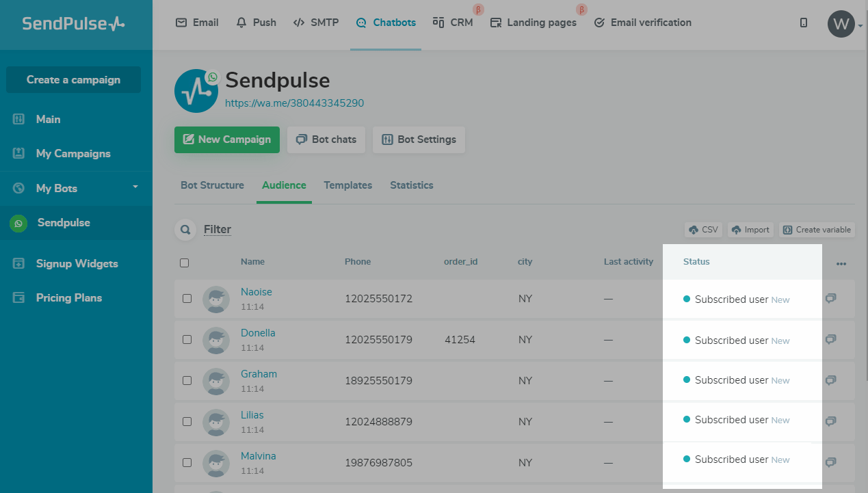Screen dimensions: 868x493
Task: Click the Email envelope icon in top navigation
Action: 181,23
